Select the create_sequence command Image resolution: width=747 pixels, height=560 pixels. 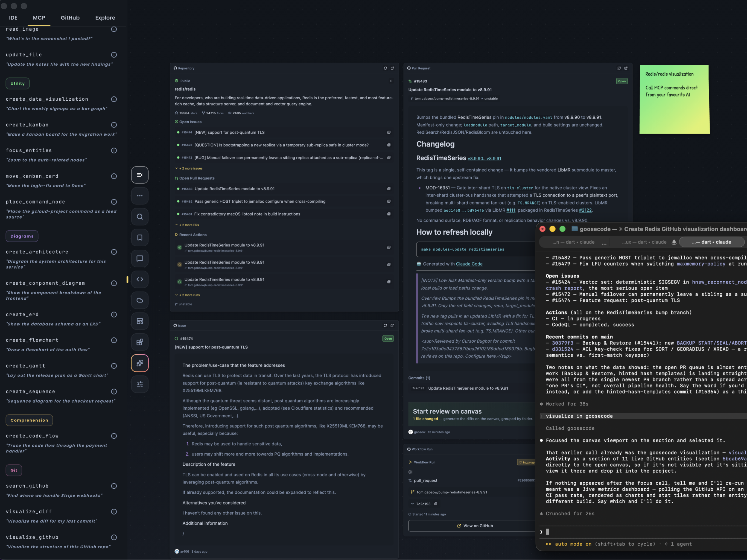tap(30, 392)
